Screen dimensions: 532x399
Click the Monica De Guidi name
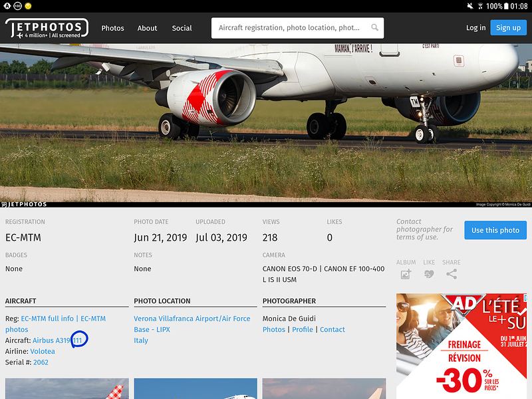pos(289,319)
